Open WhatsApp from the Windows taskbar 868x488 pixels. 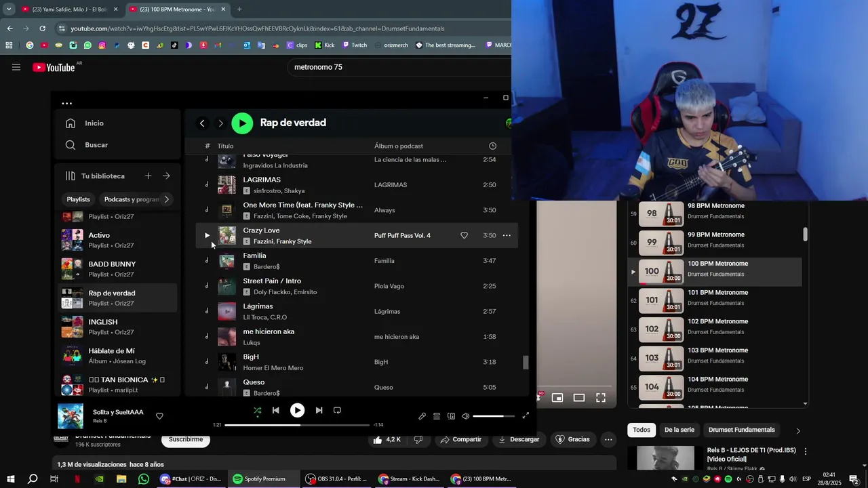click(144, 479)
